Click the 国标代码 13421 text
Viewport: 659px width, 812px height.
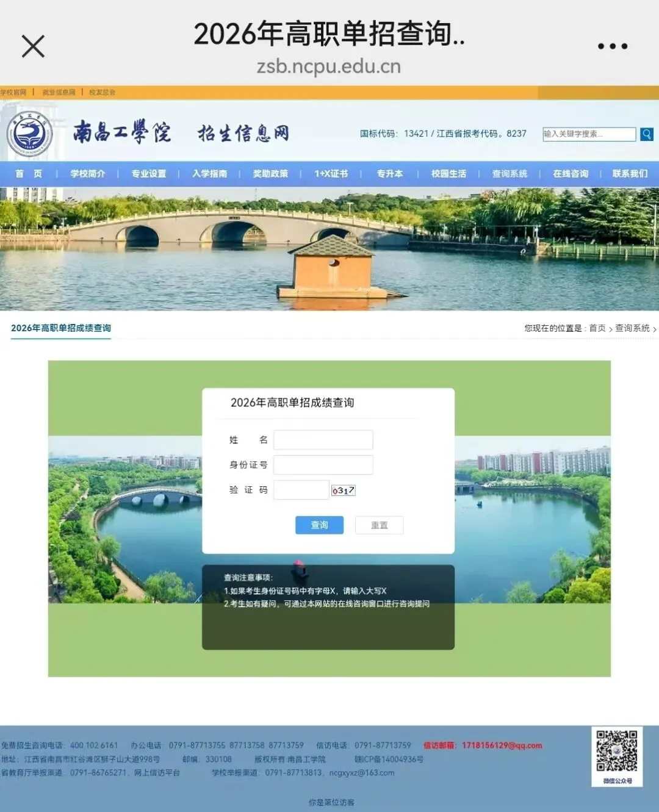394,134
